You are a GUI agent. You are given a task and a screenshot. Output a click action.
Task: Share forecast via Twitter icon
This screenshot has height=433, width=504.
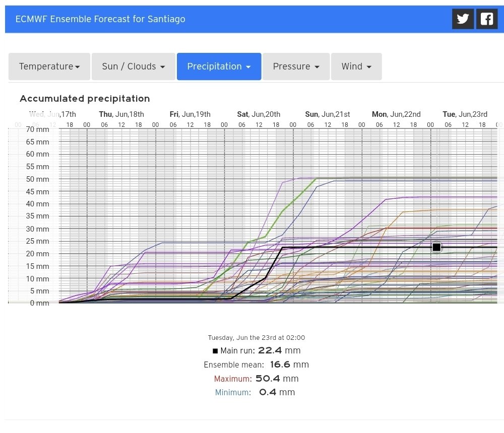[463, 19]
